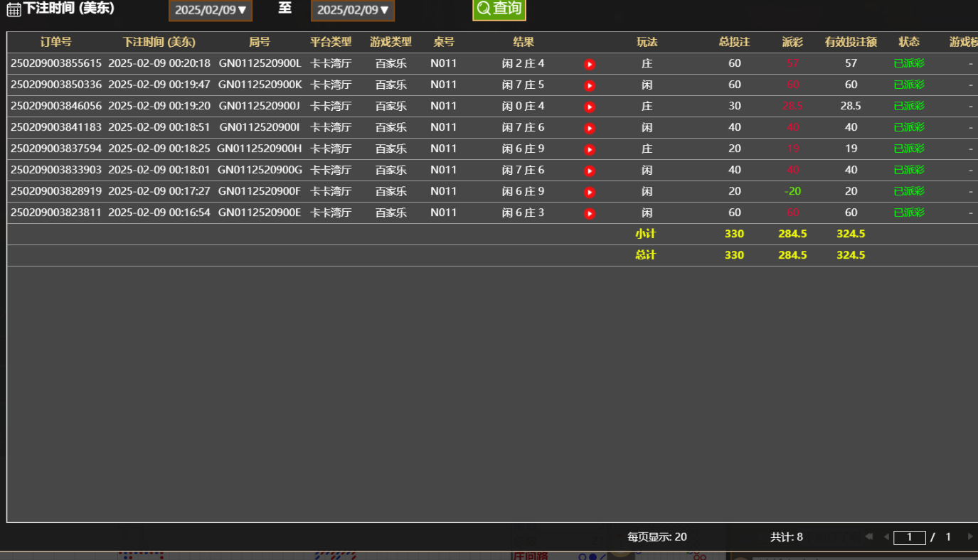Click the 订单号 column header
The height and width of the screenshot is (560, 978).
(x=55, y=42)
